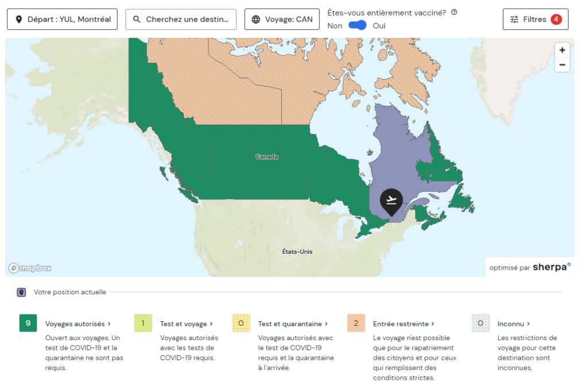
Task: Click the globe icon beside Voyage: CAN
Action: point(256,20)
